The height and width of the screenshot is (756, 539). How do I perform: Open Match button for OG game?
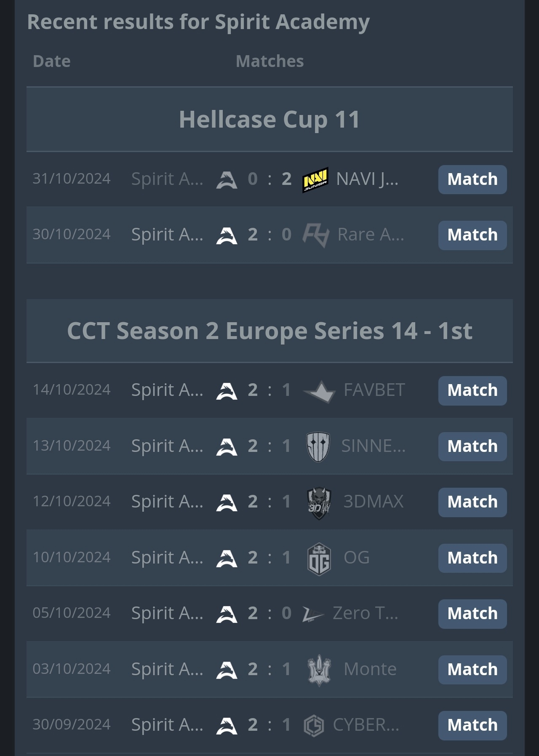[472, 558]
